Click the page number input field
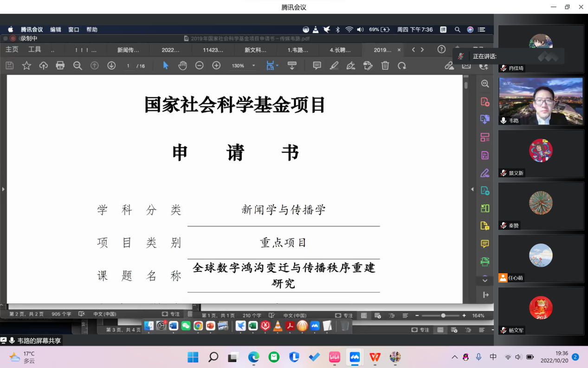588x368 pixels. [x=128, y=66]
